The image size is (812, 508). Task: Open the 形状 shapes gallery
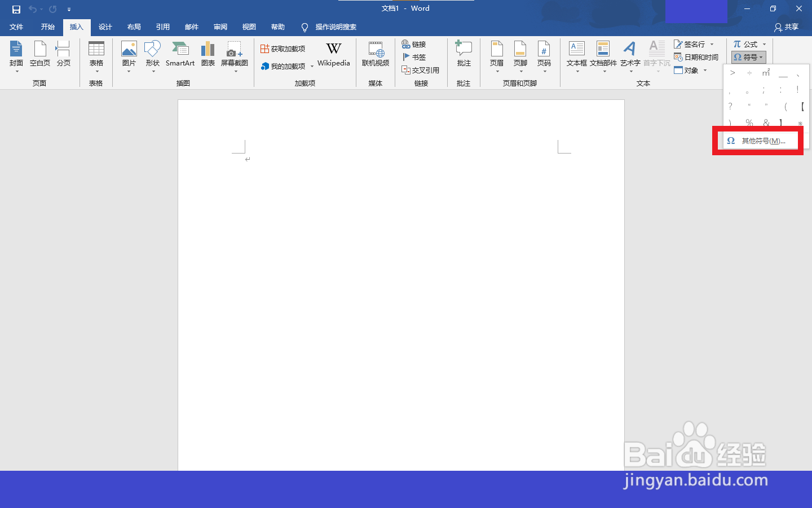tap(153, 56)
